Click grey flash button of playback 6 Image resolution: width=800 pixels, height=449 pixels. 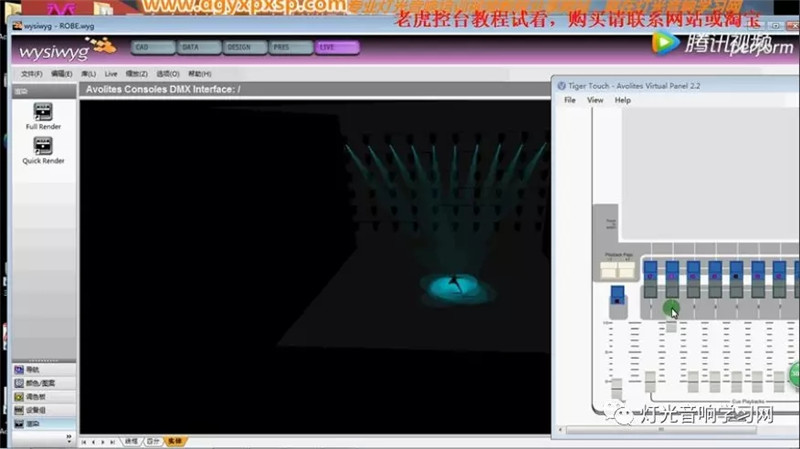click(758, 291)
